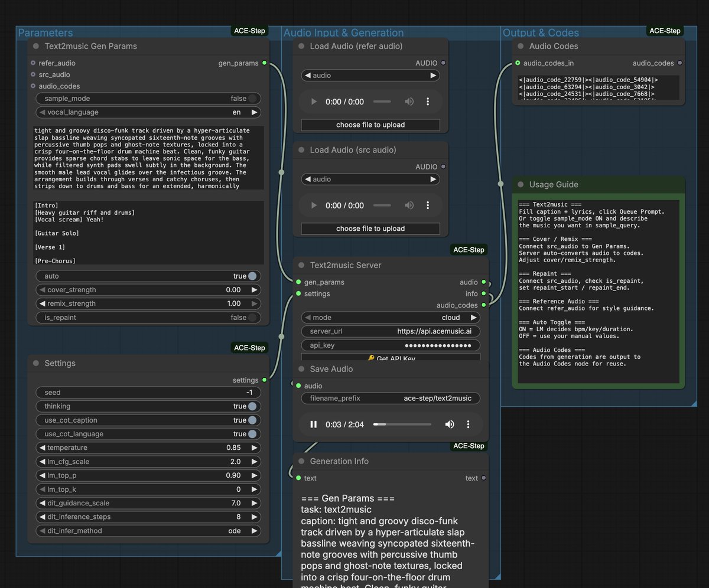This screenshot has height=588, width=709.
Task: Edit the api_key field
Action: 391,345
